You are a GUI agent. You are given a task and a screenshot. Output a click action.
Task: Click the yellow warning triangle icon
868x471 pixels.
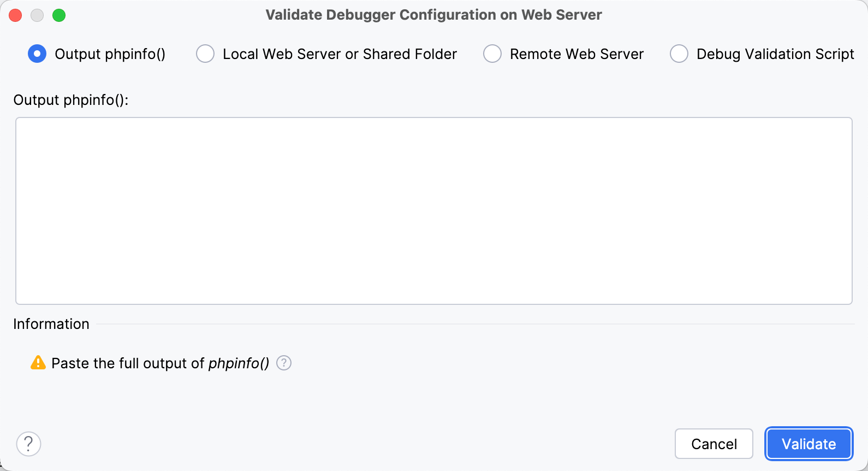pos(37,363)
